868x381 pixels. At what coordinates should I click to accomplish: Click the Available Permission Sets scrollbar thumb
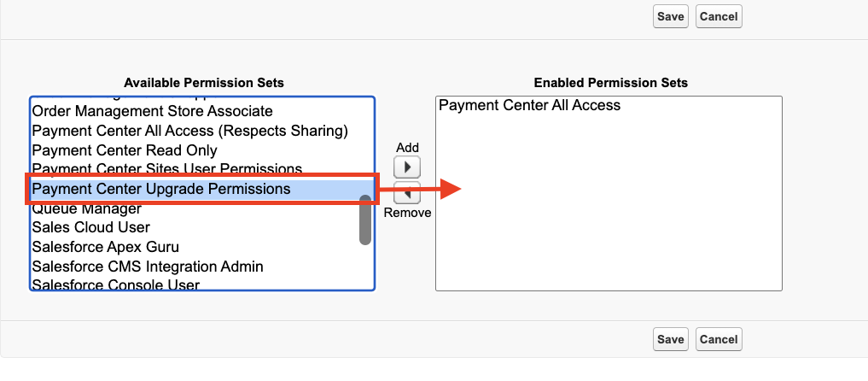tap(365, 220)
